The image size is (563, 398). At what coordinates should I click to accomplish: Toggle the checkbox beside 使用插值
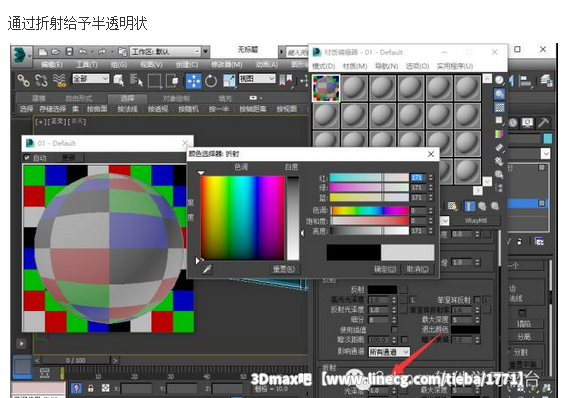(x=394, y=329)
